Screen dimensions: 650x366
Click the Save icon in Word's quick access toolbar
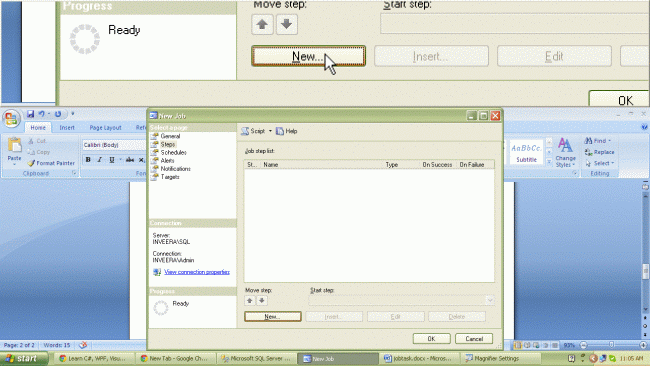click(x=30, y=114)
